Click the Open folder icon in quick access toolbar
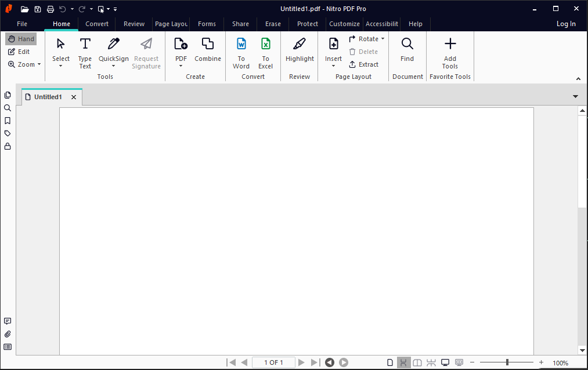 (x=25, y=9)
